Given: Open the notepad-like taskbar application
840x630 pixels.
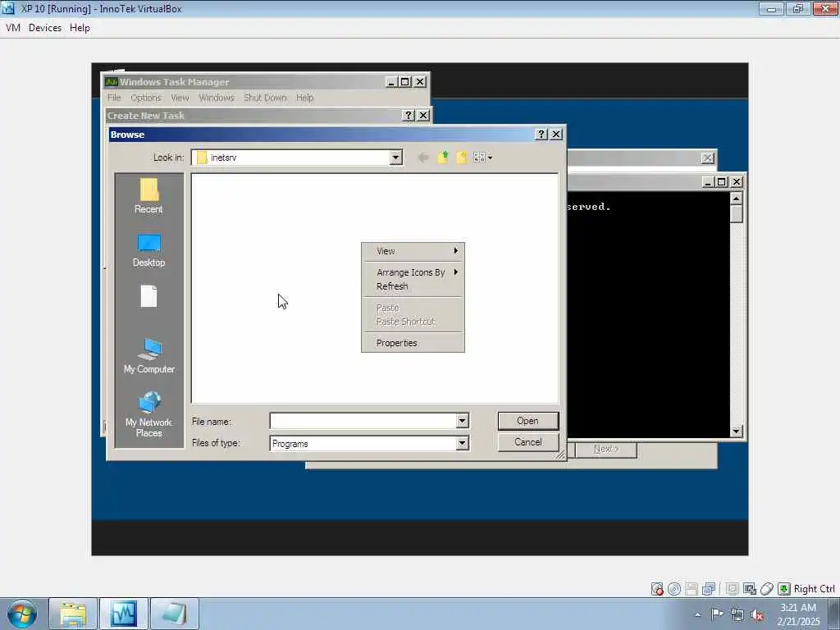Looking at the screenshot, I should coord(175,614).
